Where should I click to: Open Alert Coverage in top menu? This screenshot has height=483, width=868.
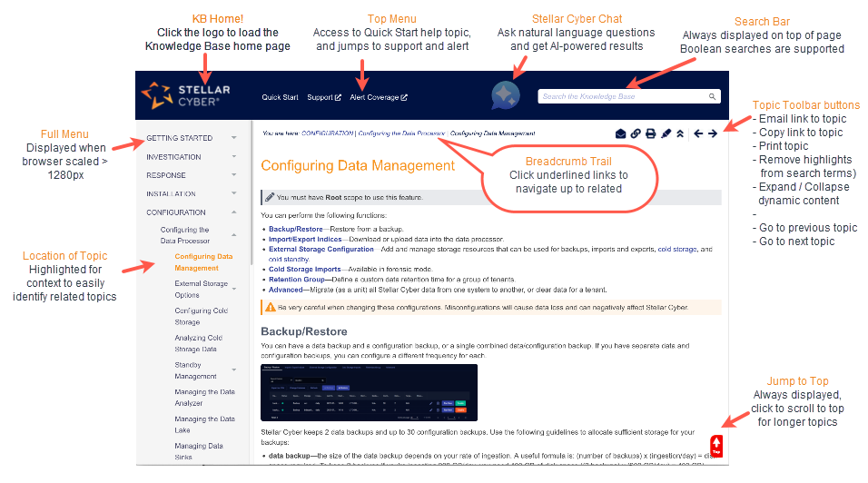click(378, 97)
